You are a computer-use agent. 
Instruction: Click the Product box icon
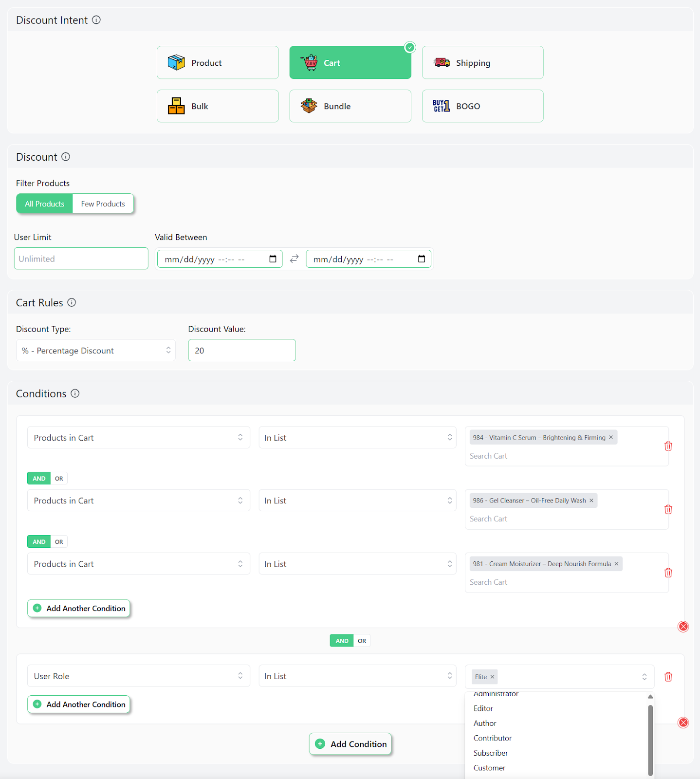(x=176, y=62)
